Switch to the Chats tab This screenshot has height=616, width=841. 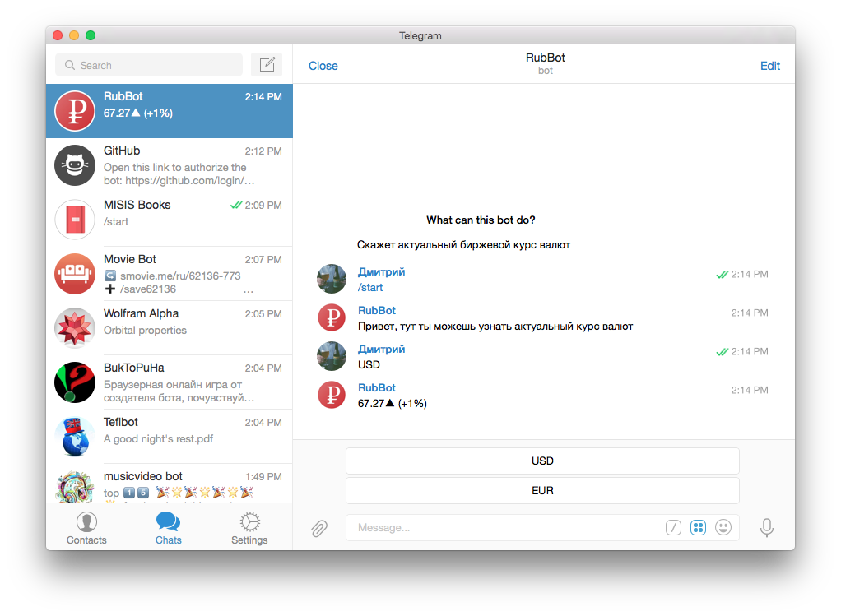[x=169, y=528]
